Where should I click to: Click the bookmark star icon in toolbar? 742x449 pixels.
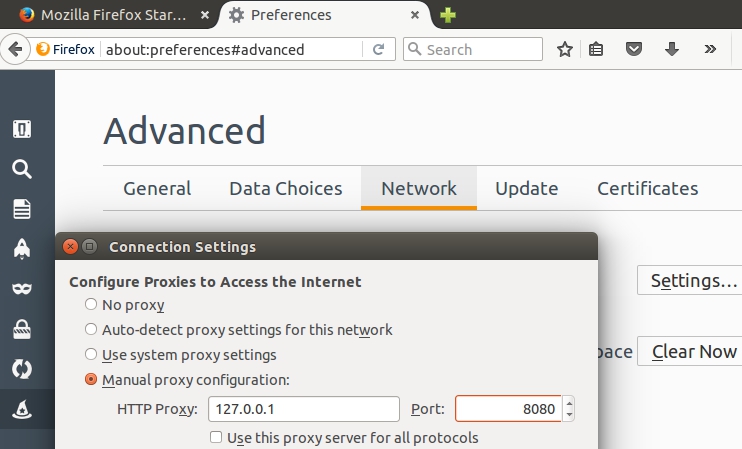click(565, 49)
